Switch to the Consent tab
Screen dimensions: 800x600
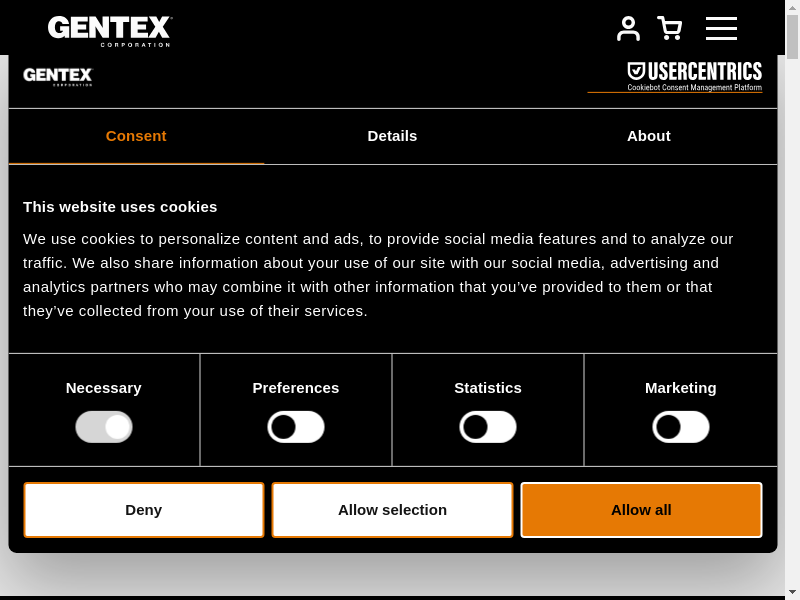pos(136,136)
